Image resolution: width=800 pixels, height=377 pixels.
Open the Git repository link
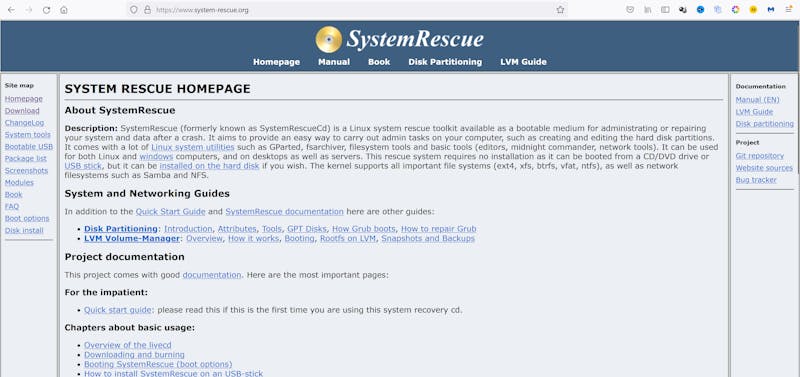(760, 156)
